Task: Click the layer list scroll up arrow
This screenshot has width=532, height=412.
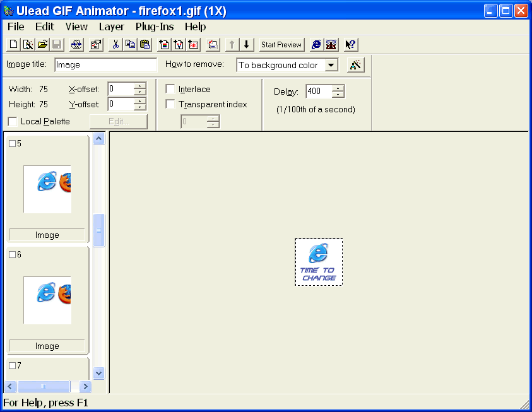Action: (x=98, y=138)
